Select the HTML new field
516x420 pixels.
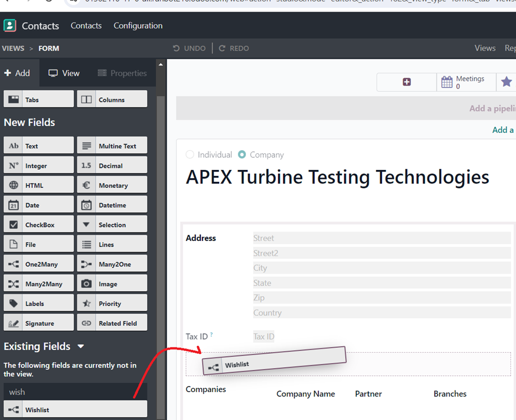click(39, 185)
